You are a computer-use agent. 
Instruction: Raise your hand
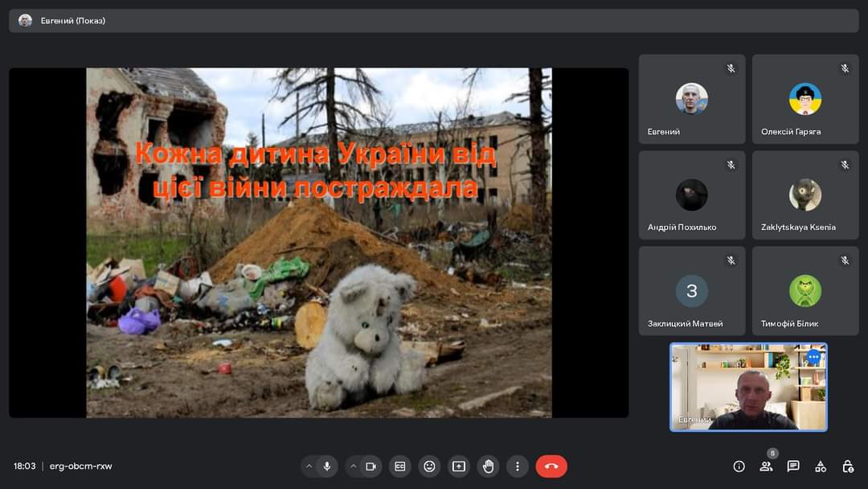[x=488, y=466]
